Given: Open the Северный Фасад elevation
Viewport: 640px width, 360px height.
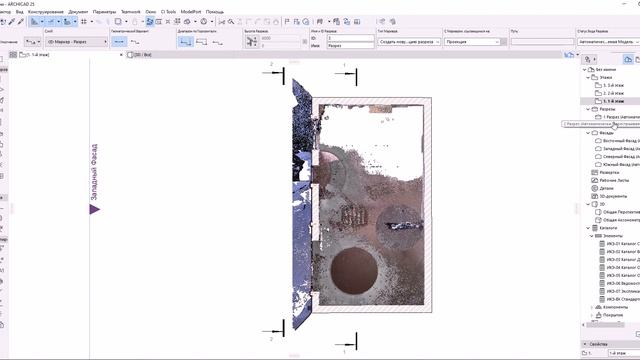Looking at the screenshot, I should click(618, 156).
